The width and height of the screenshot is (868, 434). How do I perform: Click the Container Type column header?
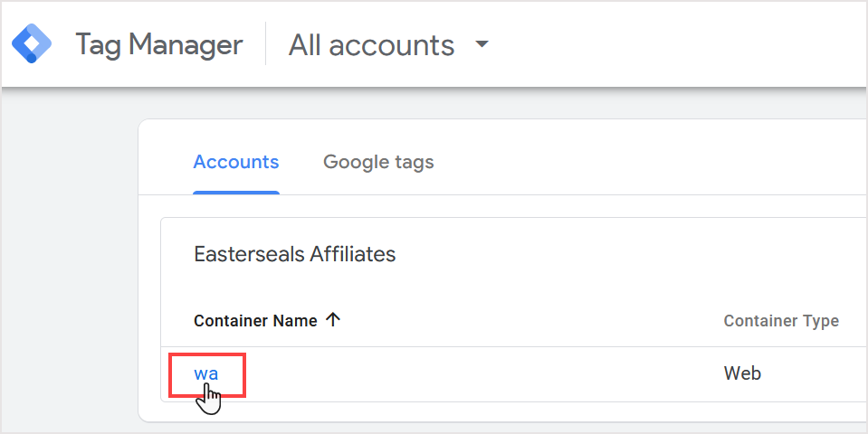tap(781, 321)
